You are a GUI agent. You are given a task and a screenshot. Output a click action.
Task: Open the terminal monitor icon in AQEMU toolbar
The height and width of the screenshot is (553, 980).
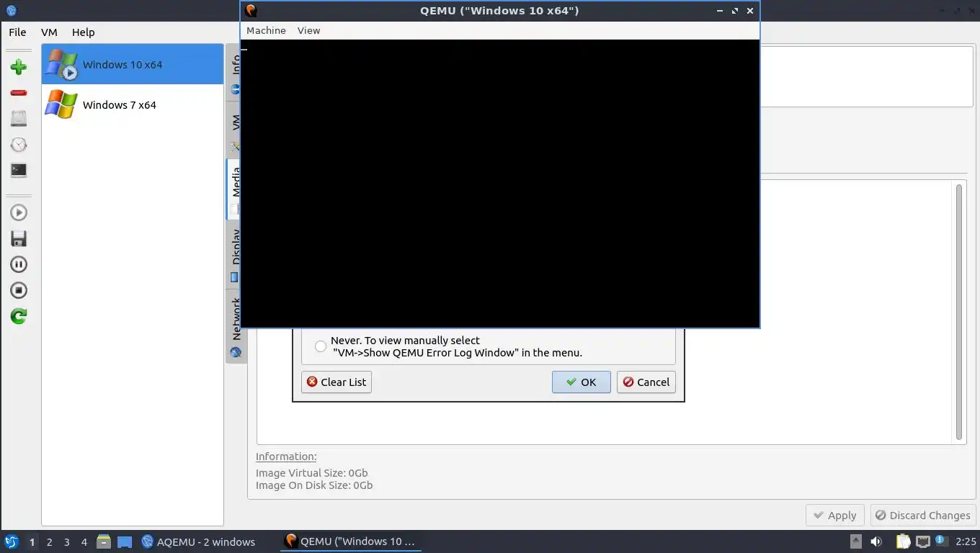[x=19, y=171]
